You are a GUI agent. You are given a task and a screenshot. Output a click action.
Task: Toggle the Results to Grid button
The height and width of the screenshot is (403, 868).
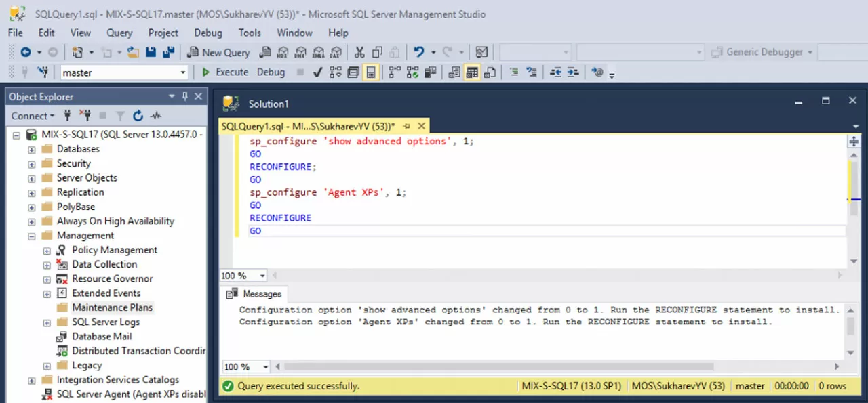click(x=473, y=72)
